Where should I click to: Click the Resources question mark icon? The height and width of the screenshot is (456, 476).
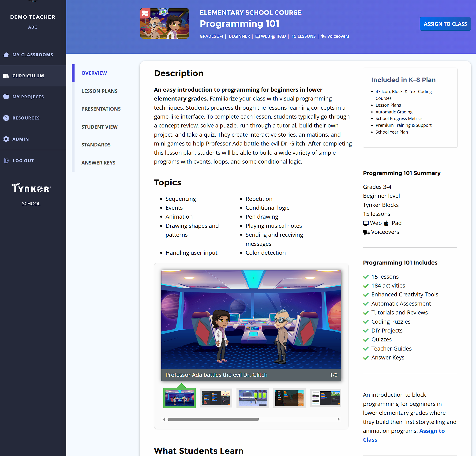[6, 118]
